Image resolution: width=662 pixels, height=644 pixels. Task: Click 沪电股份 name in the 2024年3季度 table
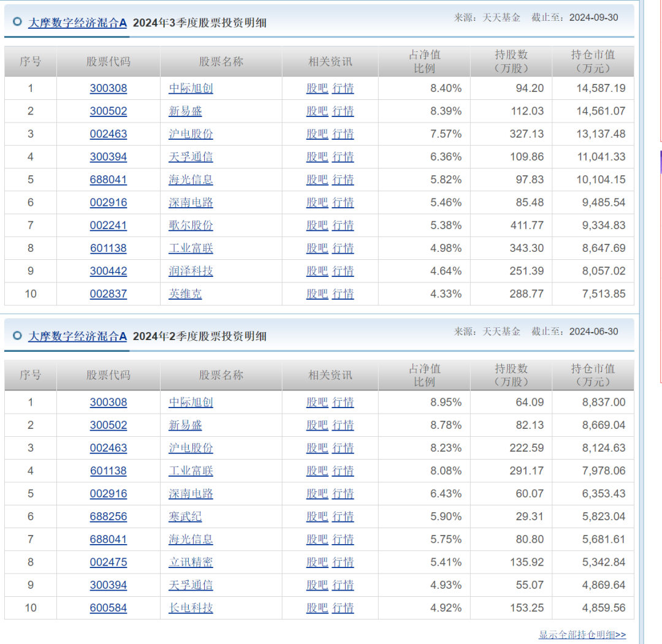tap(191, 134)
